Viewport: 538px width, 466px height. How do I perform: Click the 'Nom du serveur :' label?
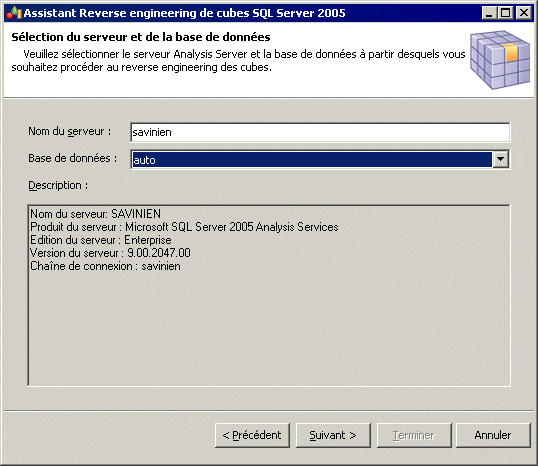coord(70,131)
